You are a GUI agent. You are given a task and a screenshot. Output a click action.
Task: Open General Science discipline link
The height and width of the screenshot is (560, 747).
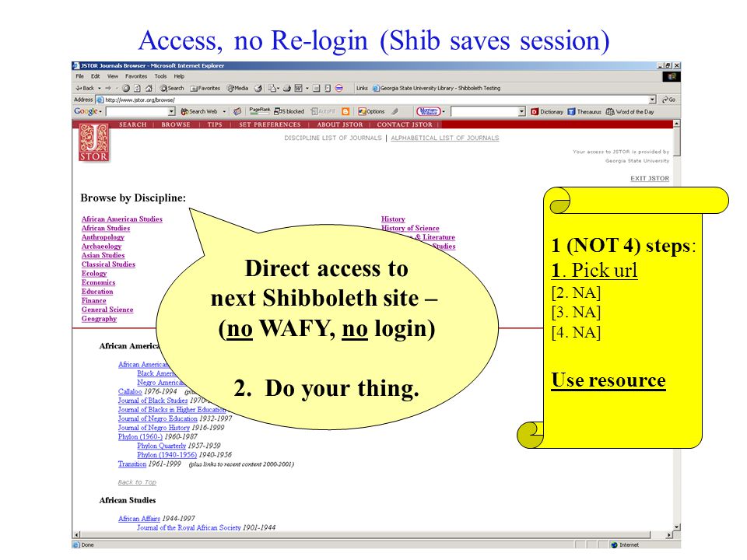tap(107, 310)
